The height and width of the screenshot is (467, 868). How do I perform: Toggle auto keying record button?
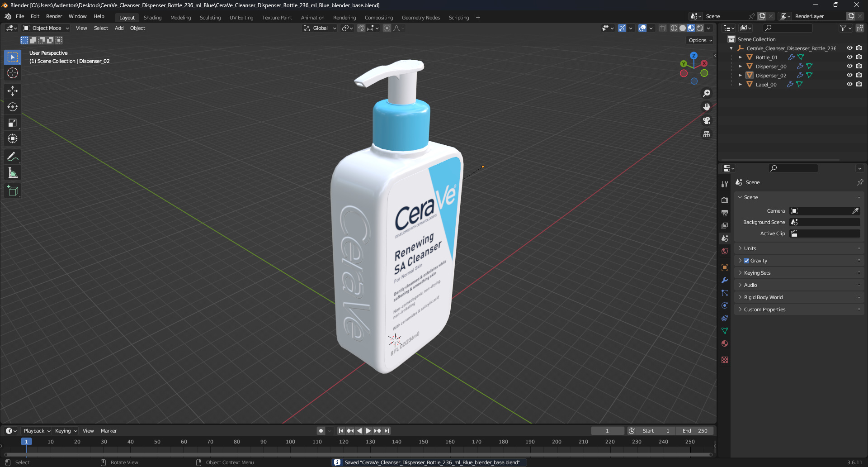pos(321,431)
